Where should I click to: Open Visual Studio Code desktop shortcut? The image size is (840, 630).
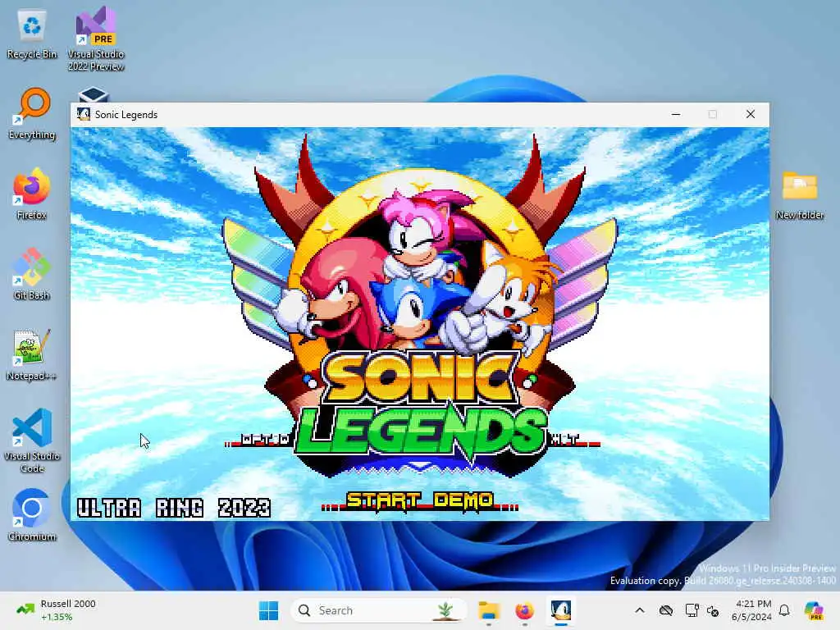coord(32,441)
